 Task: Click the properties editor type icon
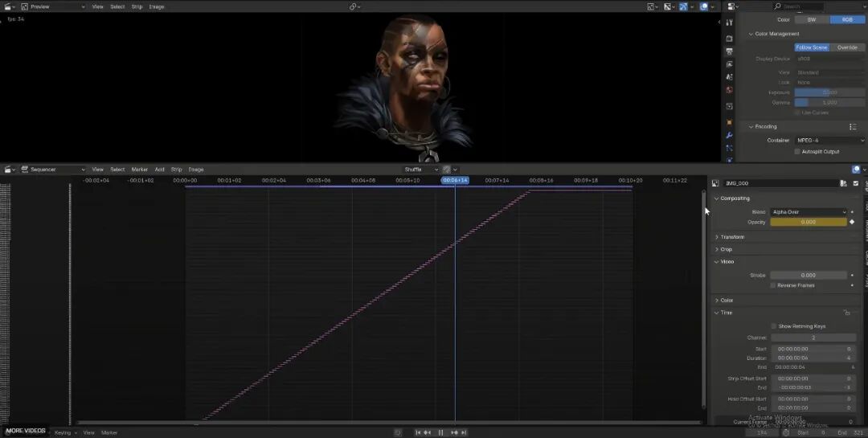(733, 6)
